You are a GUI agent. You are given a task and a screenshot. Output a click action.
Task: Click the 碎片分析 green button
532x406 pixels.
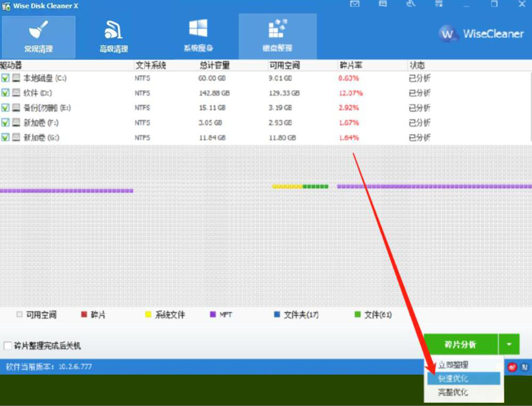tap(461, 344)
